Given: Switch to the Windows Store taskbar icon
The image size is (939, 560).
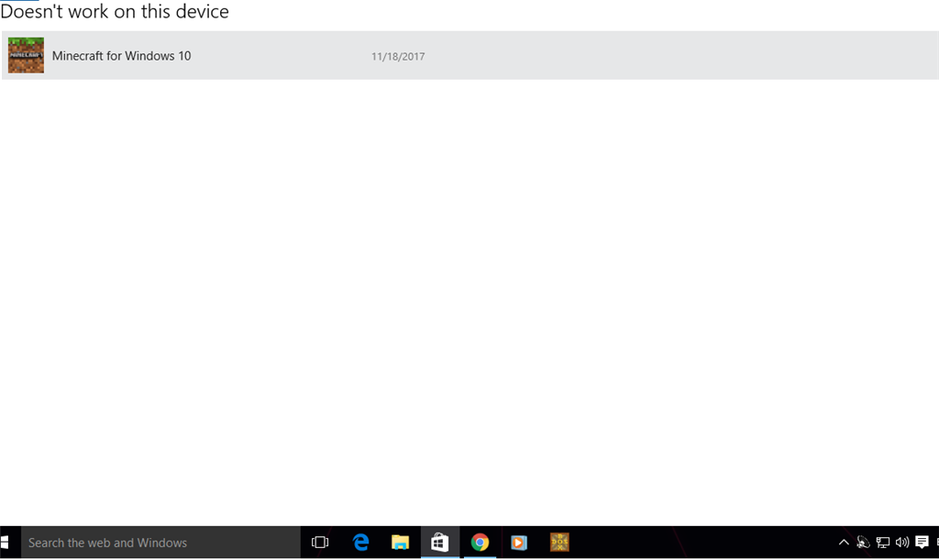Looking at the screenshot, I should (440, 542).
